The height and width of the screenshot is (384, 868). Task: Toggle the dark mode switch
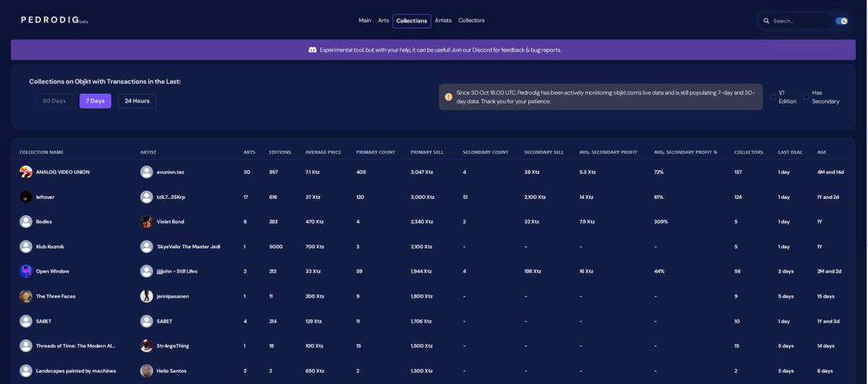[841, 21]
